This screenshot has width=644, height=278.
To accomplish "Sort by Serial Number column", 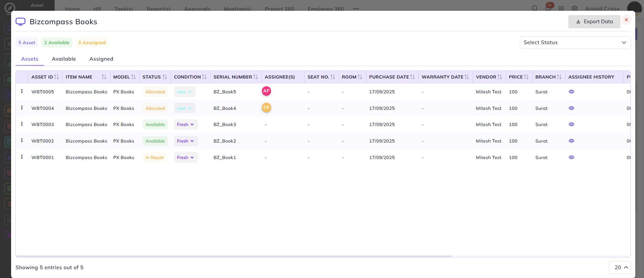I will click(256, 77).
